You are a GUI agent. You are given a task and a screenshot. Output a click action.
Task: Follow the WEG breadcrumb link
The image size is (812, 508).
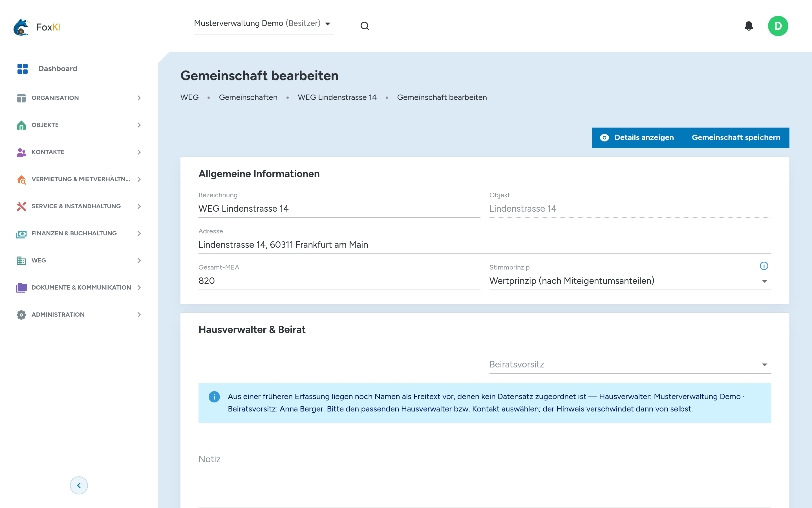189,97
